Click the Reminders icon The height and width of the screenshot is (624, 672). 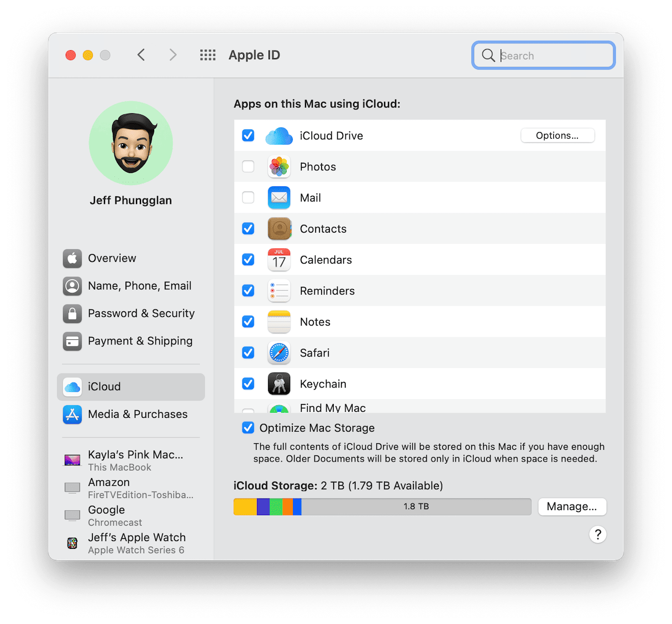(279, 290)
